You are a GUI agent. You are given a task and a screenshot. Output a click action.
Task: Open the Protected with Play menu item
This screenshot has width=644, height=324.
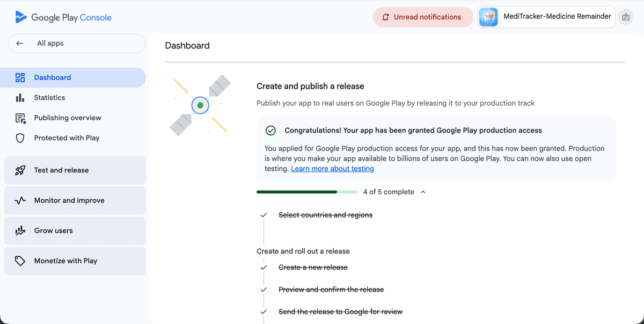point(73,138)
